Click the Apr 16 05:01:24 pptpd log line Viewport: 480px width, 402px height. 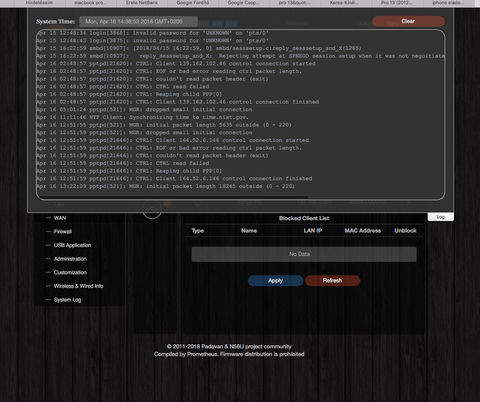144,110
